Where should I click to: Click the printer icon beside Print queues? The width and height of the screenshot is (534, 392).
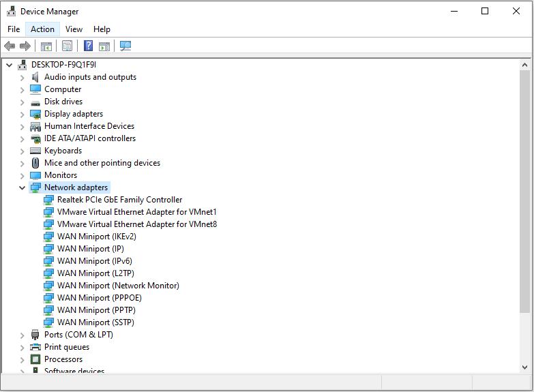pyautogui.click(x=35, y=347)
